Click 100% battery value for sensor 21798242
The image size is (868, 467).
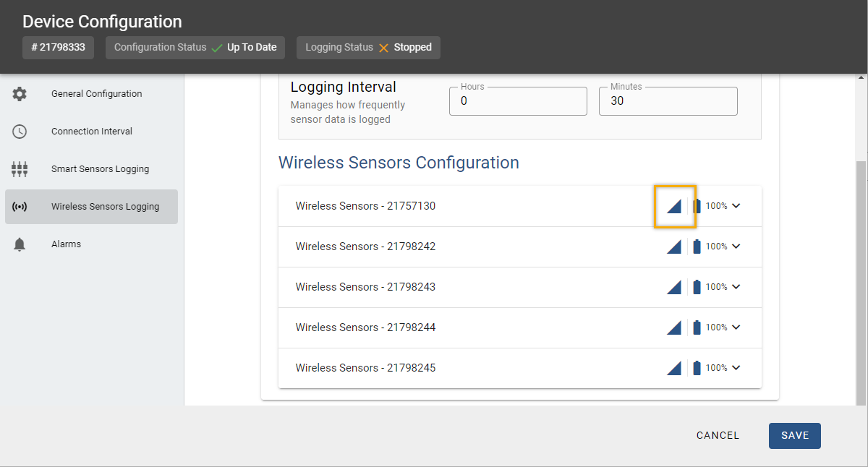(717, 247)
